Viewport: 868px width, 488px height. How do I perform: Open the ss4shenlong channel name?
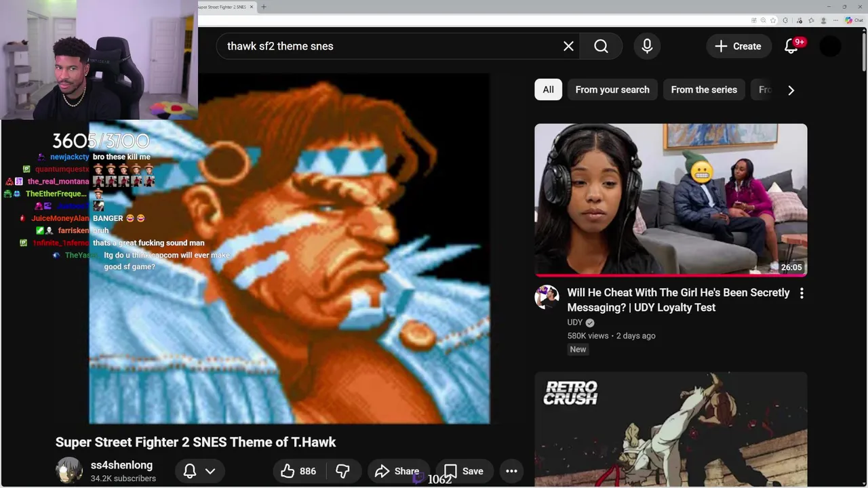(121, 465)
